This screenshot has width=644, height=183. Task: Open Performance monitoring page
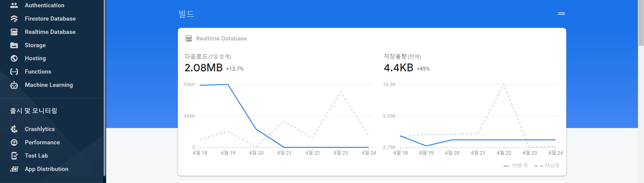[42, 142]
